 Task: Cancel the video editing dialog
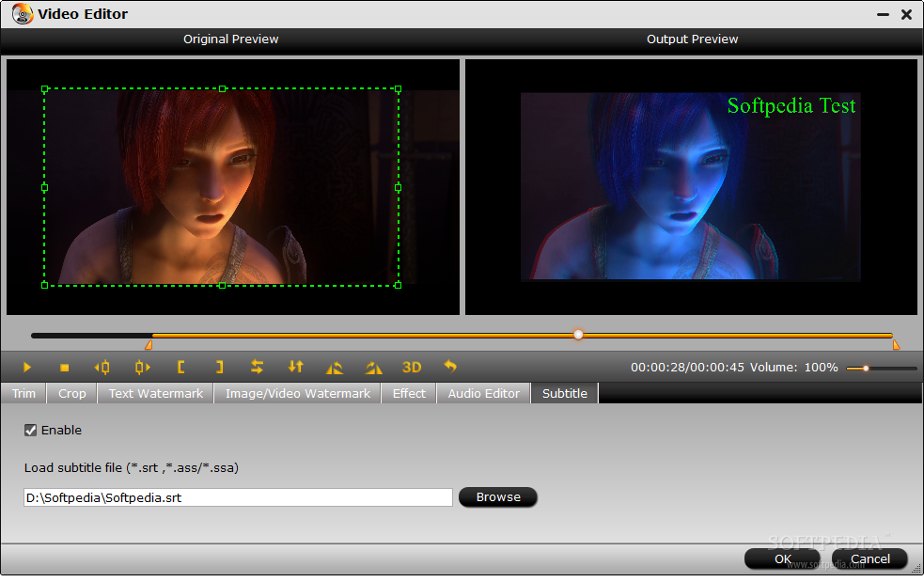click(869, 559)
